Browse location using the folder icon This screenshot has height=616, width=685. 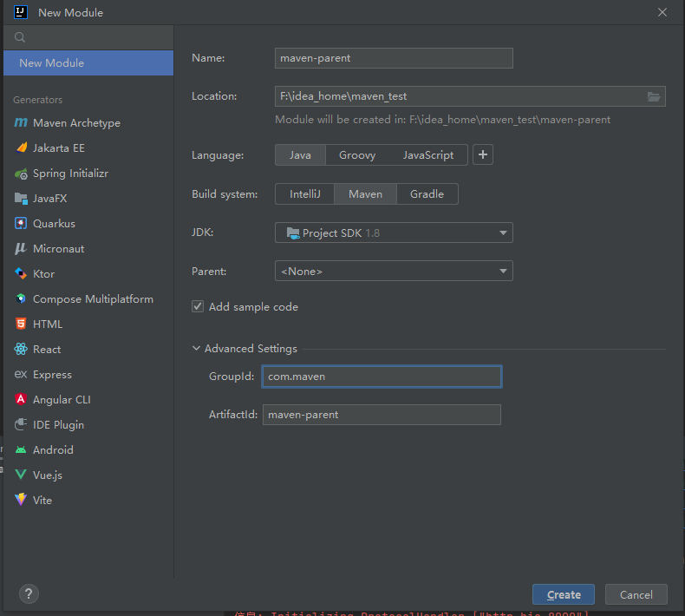(654, 96)
